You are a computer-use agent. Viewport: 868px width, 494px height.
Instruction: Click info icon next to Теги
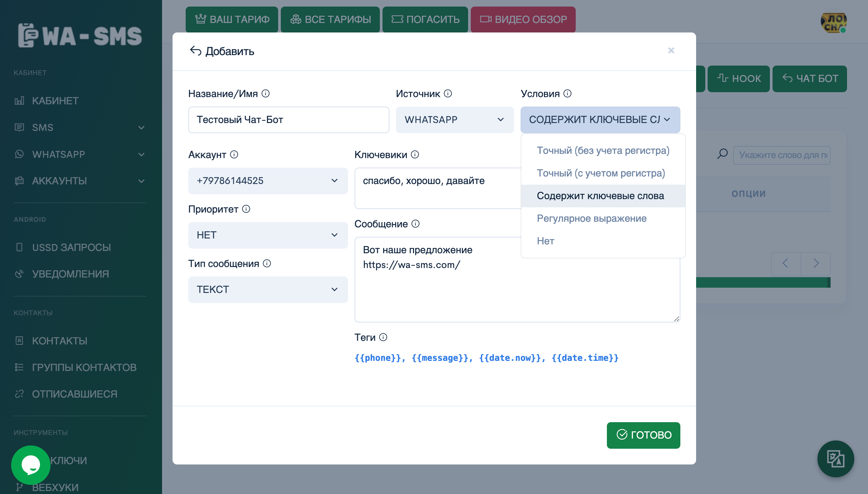click(383, 337)
